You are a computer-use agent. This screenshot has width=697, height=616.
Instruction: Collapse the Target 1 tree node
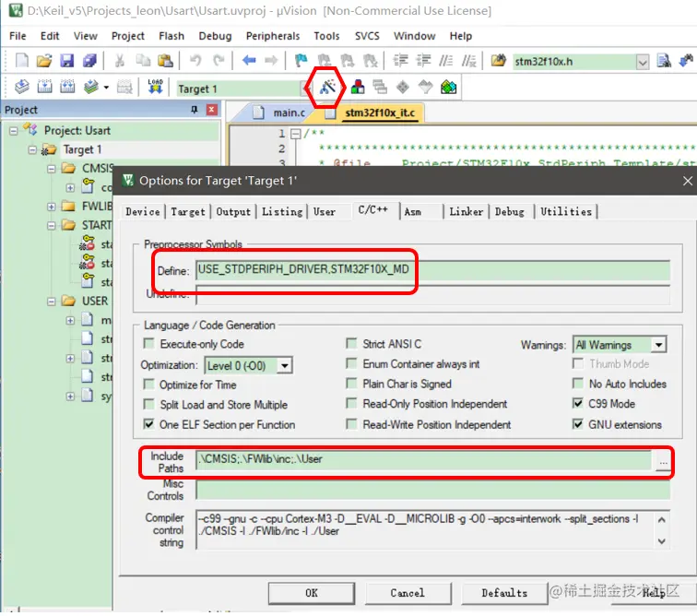32,150
